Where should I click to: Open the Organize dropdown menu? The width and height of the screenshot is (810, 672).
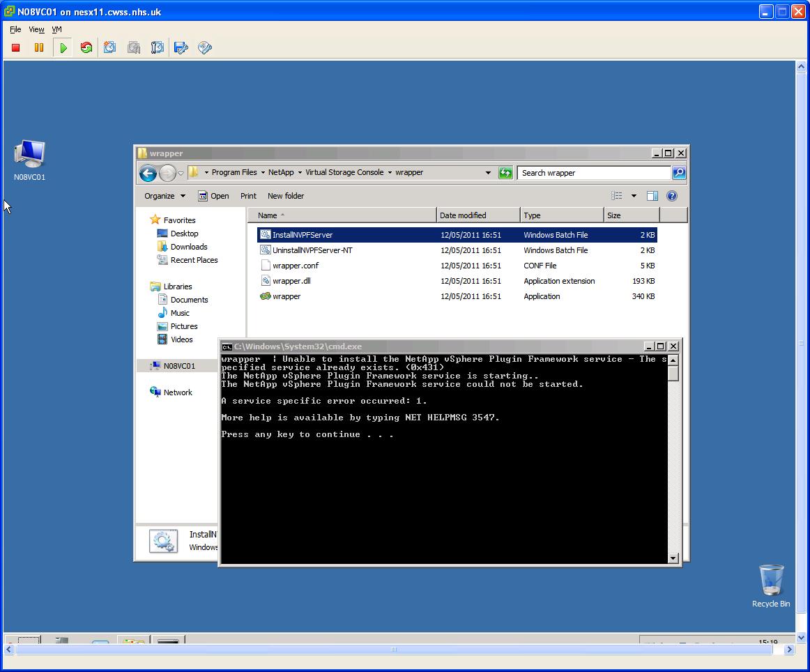click(x=165, y=196)
